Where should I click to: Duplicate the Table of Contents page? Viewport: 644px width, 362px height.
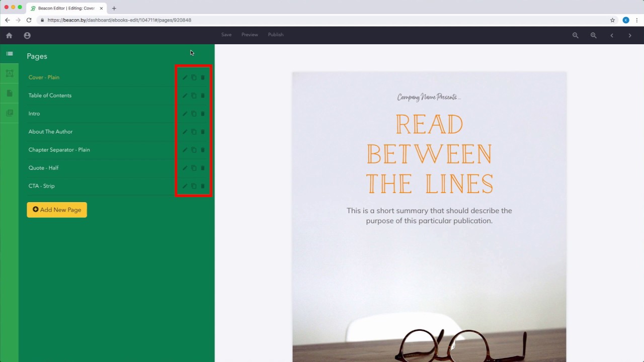[x=194, y=96]
